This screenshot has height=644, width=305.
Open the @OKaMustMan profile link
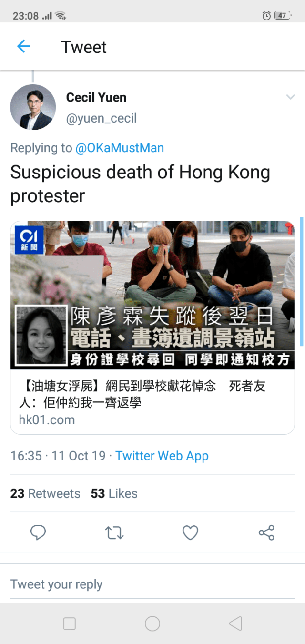(x=120, y=148)
